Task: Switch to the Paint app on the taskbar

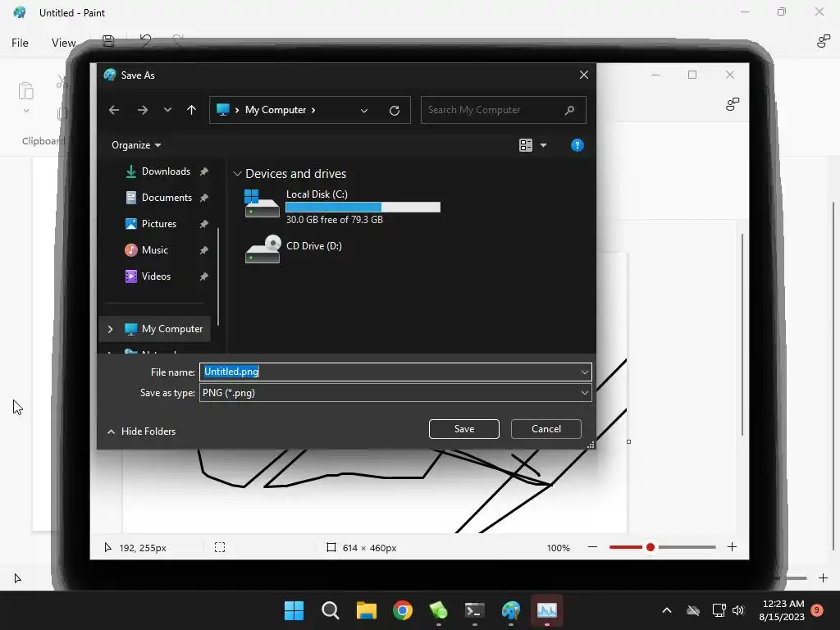Action: (510, 610)
